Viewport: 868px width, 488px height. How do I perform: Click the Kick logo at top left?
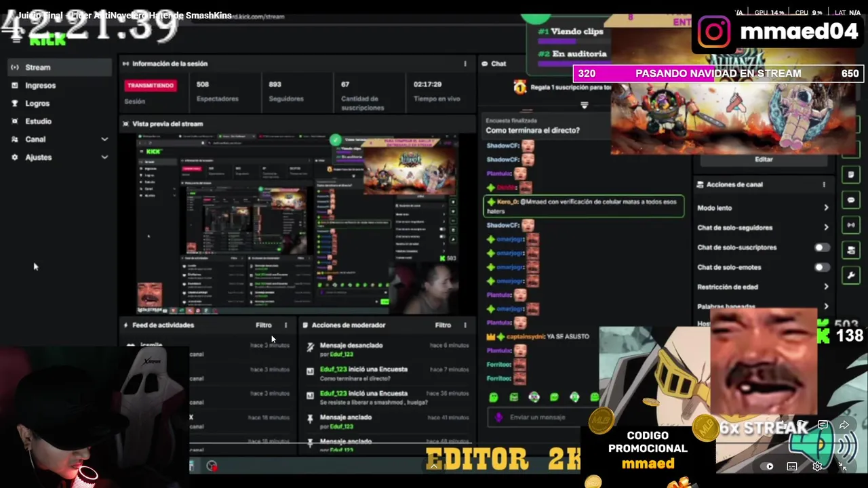(47, 41)
